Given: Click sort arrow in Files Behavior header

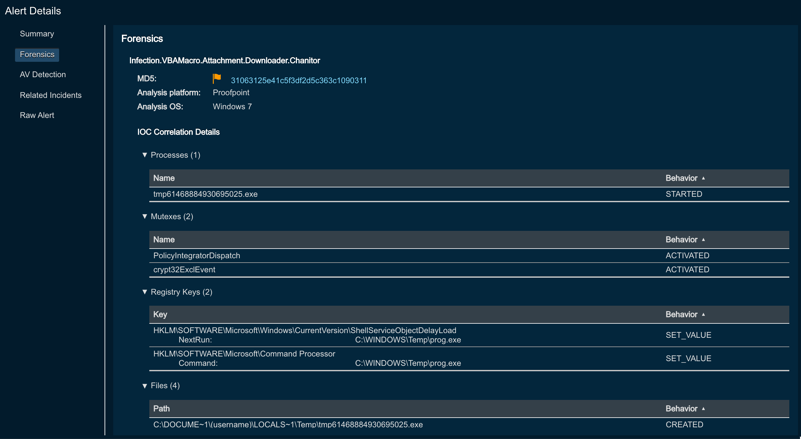Looking at the screenshot, I should click(703, 409).
